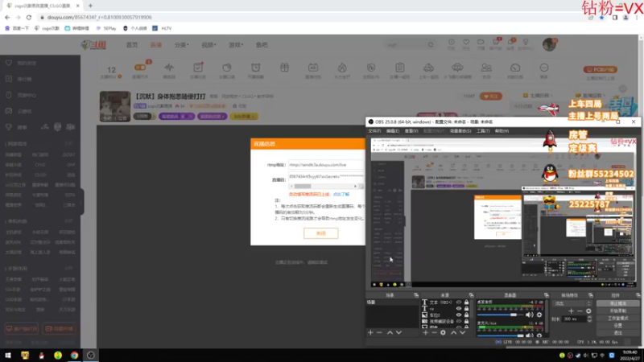
Task: Toggle visibility of 视频捕获设备 source
Action: tap(459, 321)
